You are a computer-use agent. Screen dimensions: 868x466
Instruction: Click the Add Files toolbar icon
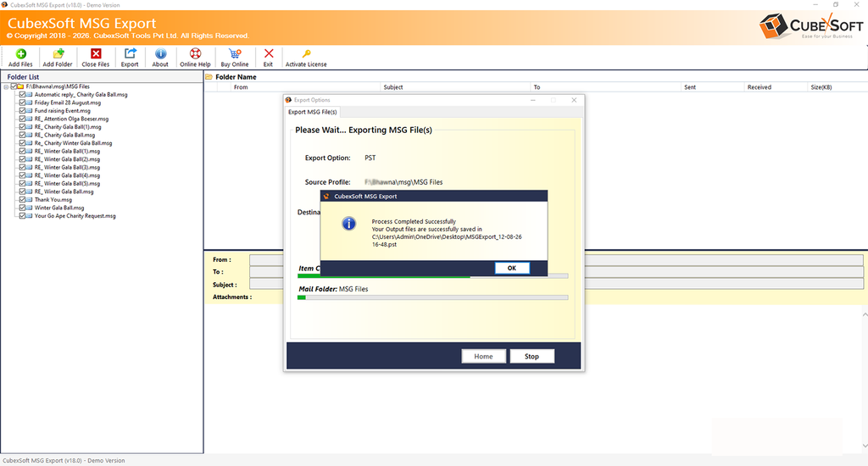coord(20,53)
